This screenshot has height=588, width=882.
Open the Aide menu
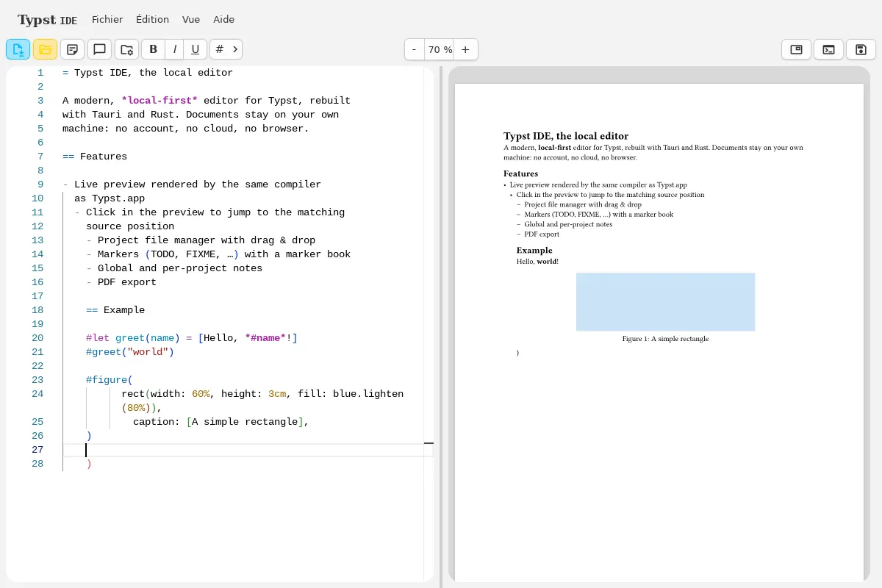[223, 20]
